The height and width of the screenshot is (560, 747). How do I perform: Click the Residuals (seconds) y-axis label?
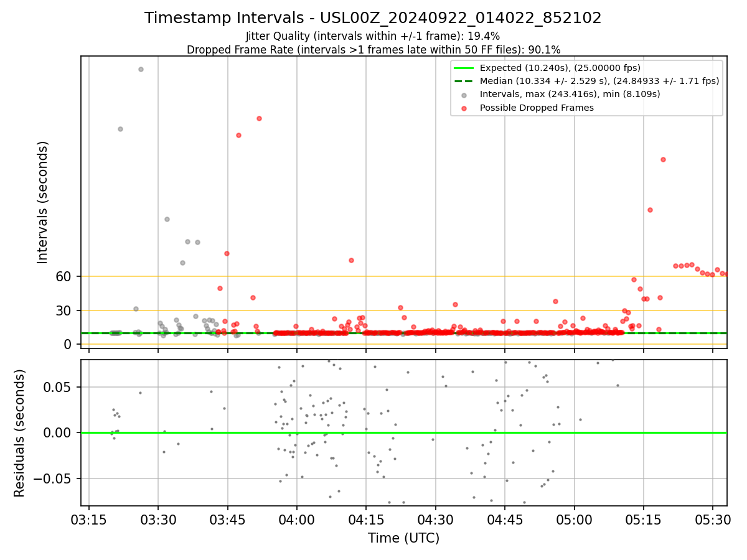click(x=20, y=433)
